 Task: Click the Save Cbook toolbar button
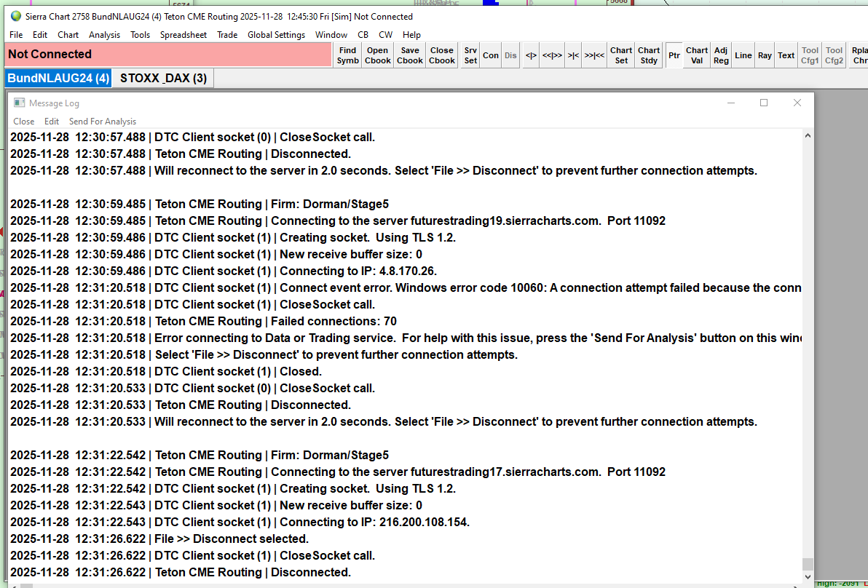(x=410, y=55)
